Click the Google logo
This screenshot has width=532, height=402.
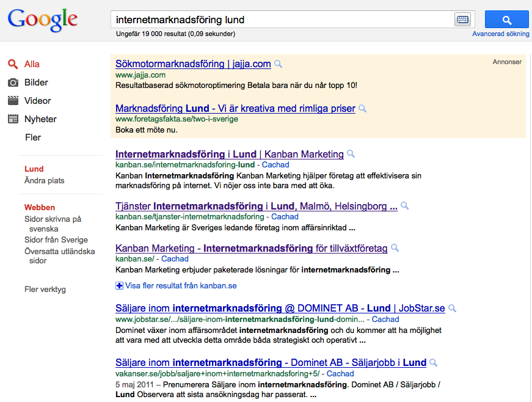coord(42,20)
